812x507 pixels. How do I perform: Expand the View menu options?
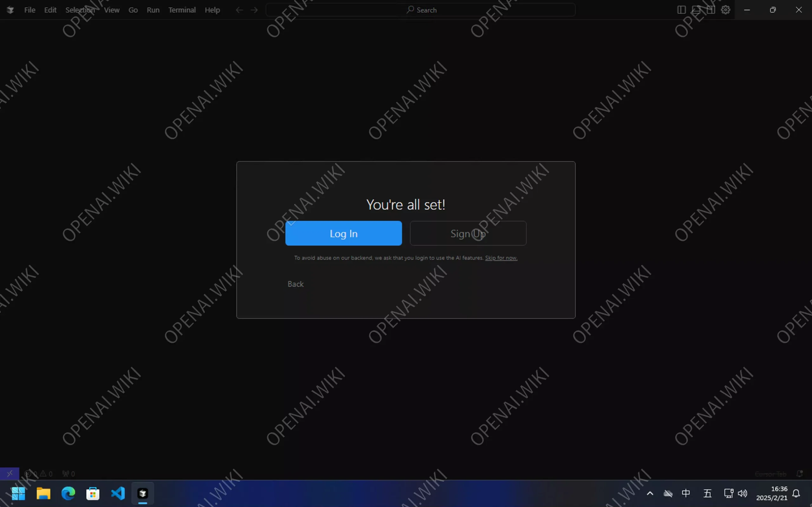112,10
